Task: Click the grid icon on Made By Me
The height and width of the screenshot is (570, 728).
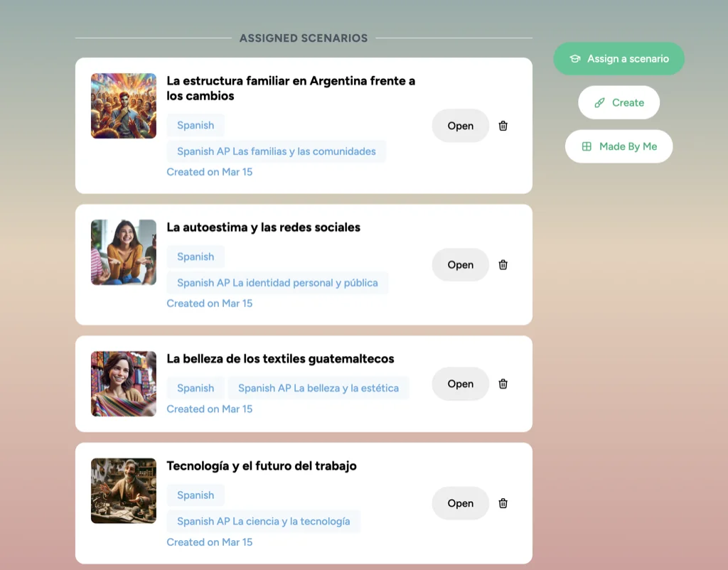Action: click(x=587, y=146)
